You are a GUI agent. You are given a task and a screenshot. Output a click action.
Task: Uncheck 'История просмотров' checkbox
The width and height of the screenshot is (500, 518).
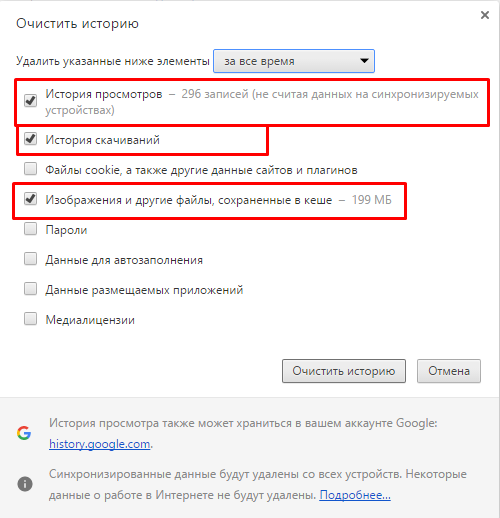30,100
